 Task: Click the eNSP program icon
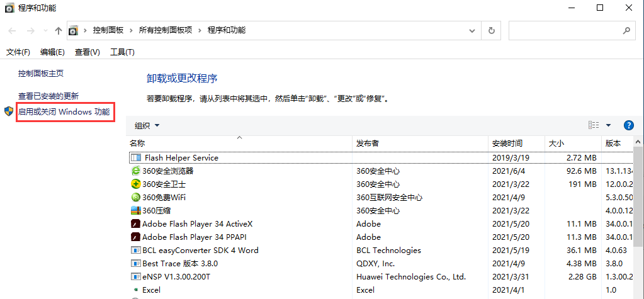135,276
